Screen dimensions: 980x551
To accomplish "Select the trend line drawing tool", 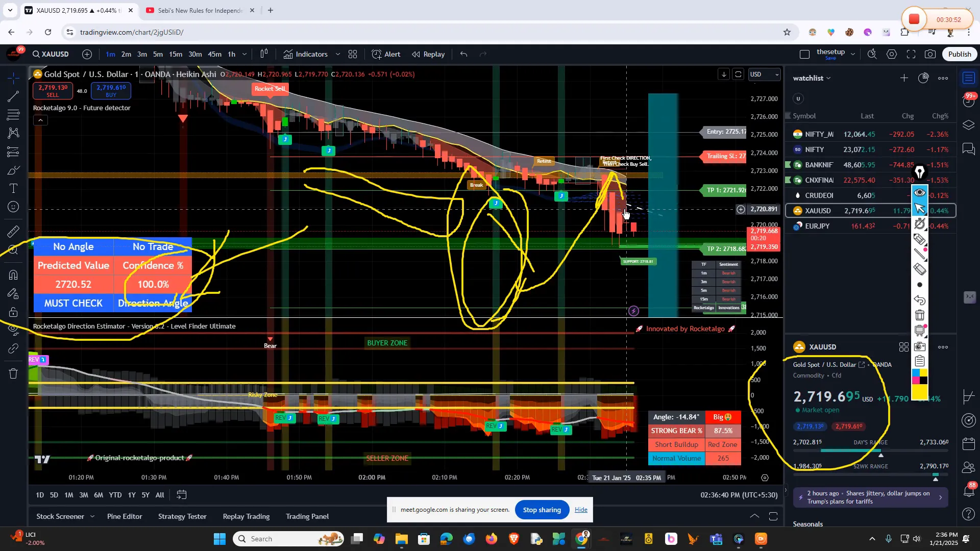I will pyautogui.click(x=14, y=96).
